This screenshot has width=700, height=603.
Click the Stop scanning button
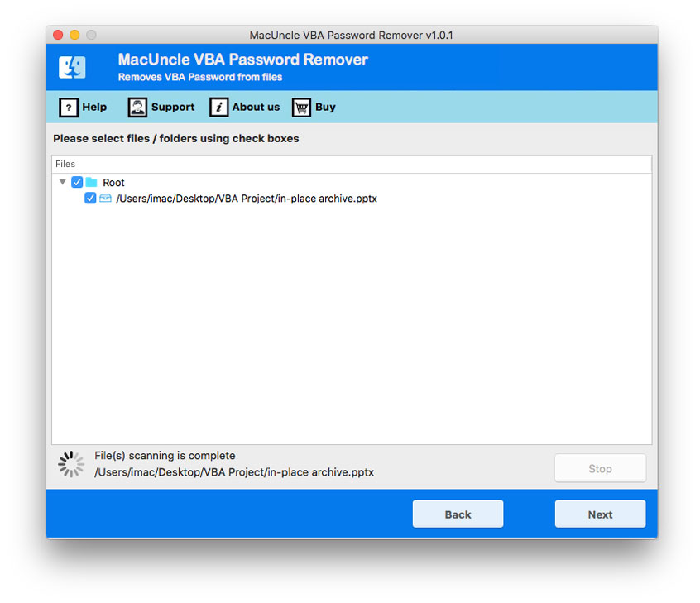point(600,468)
